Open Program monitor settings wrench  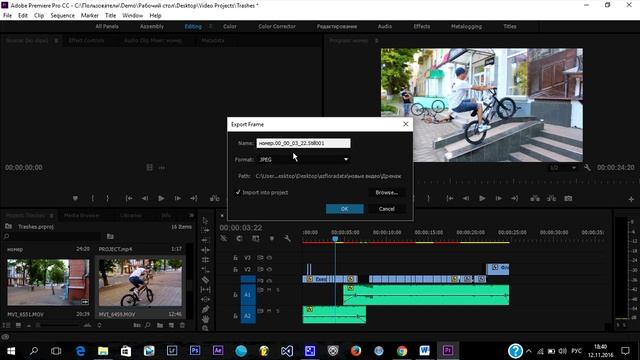(587, 168)
